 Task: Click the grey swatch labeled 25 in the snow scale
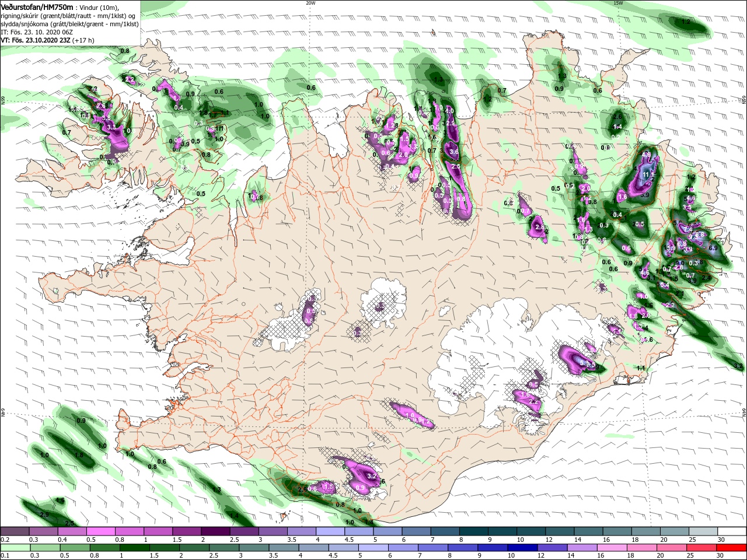click(702, 531)
